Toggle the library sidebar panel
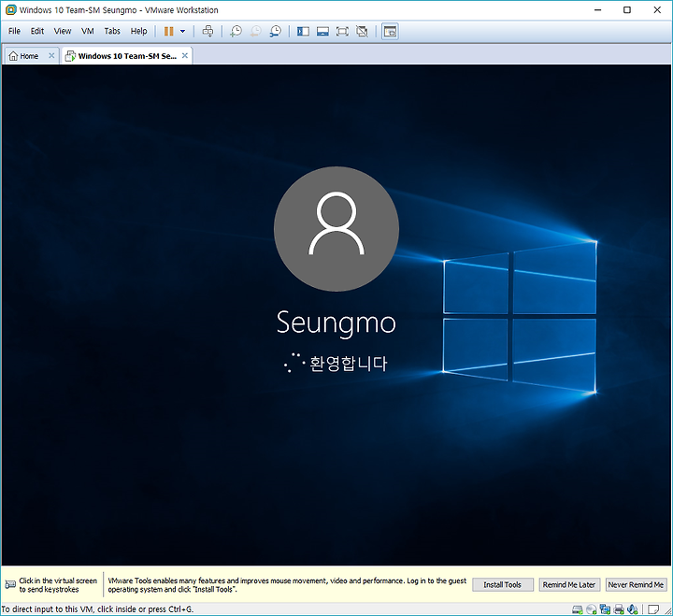The image size is (673, 616). point(303,32)
